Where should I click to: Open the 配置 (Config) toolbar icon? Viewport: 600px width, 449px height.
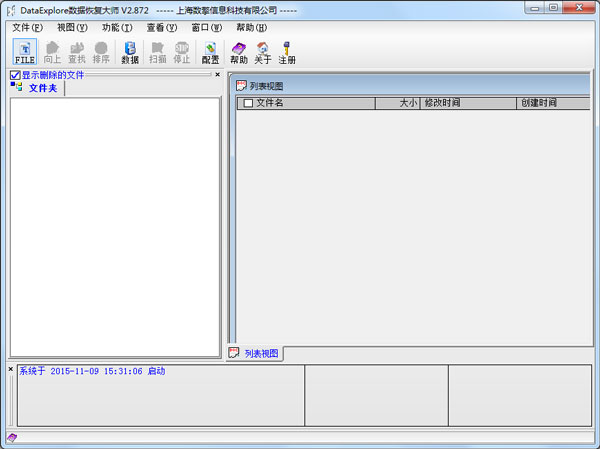[210, 52]
